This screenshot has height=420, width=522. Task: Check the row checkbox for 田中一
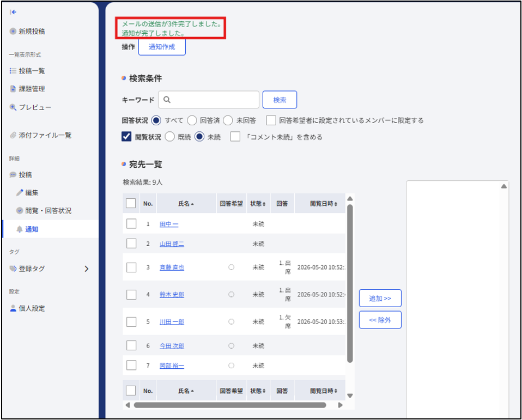click(131, 224)
